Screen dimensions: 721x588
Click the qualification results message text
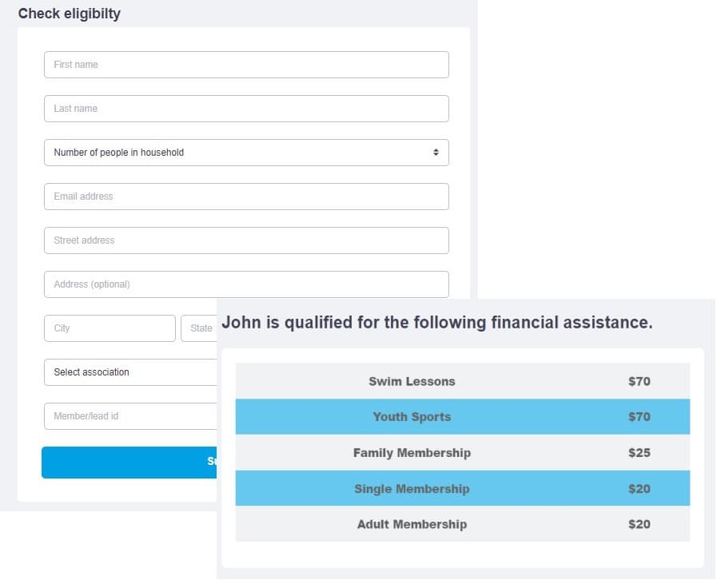[x=438, y=322]
